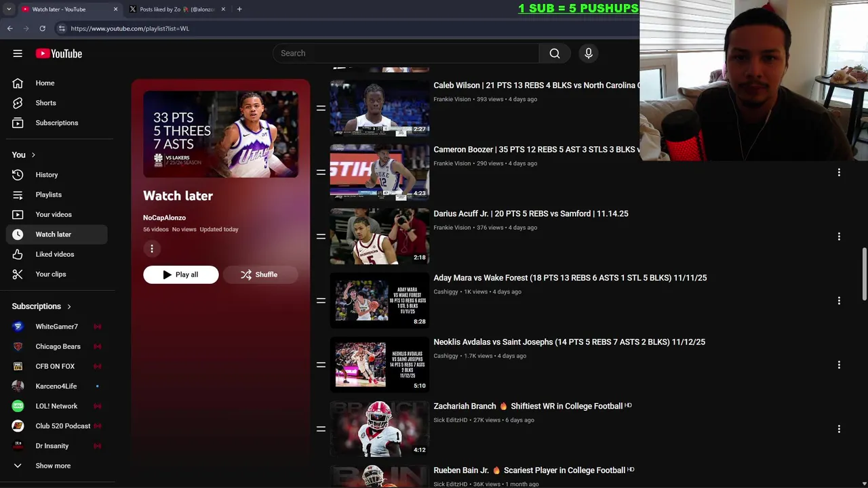The height and width of the screenshot is (488, 868).
Task: Grab drag handle for Aday Mara video
Action: pyautogui.click(x=321, y=301)
